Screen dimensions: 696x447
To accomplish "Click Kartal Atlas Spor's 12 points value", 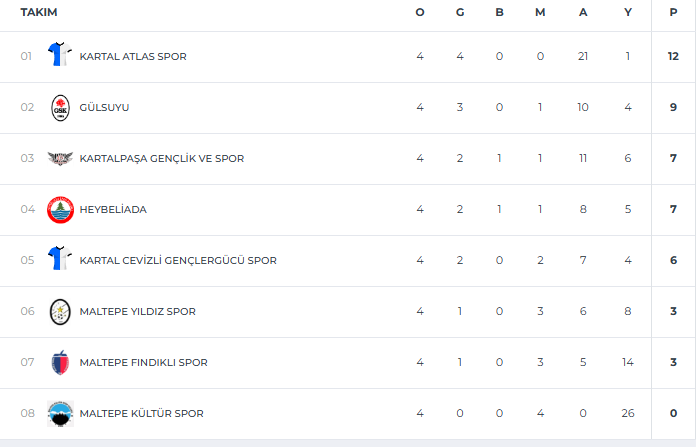I will 673,56.
